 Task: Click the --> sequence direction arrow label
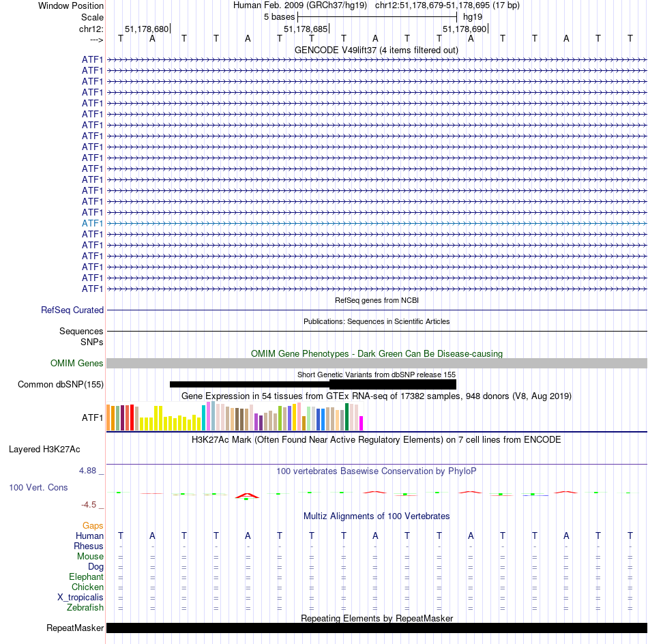coord(96,40)
